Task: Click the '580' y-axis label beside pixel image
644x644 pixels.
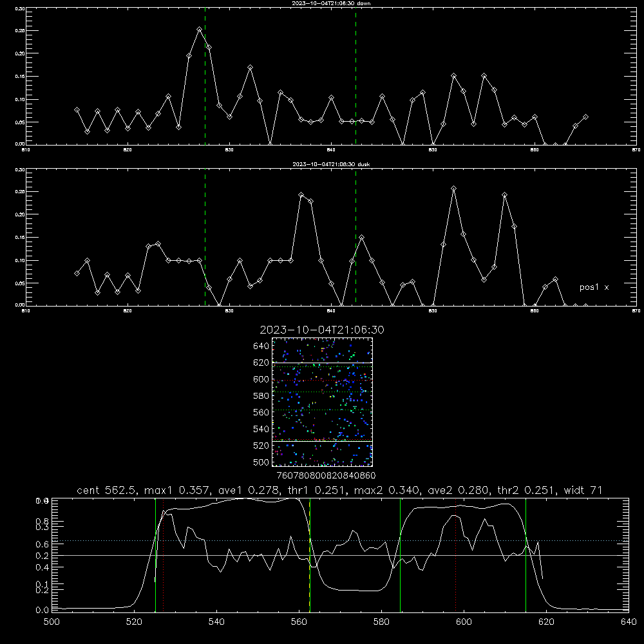Action: (261, 396)
